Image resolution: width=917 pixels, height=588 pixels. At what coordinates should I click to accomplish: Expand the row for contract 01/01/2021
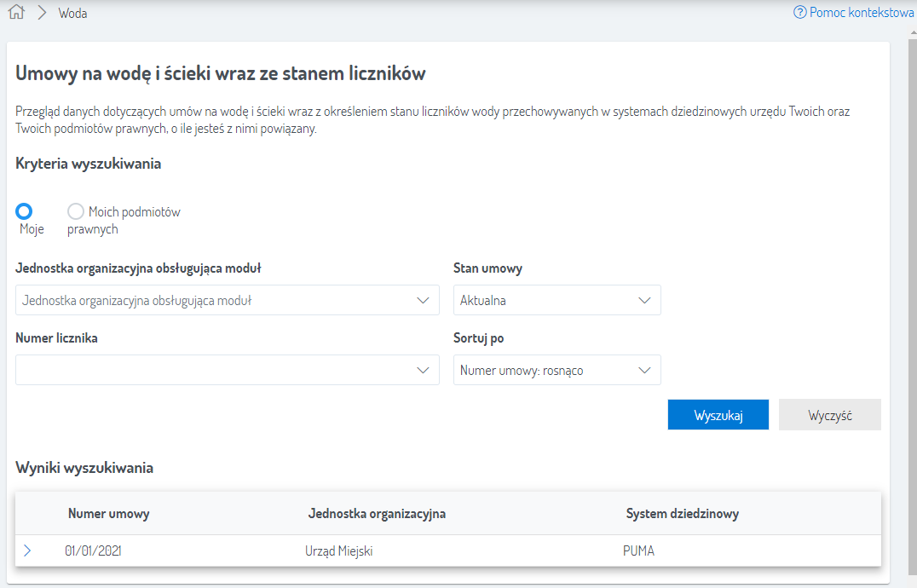(x=27, y=551)
